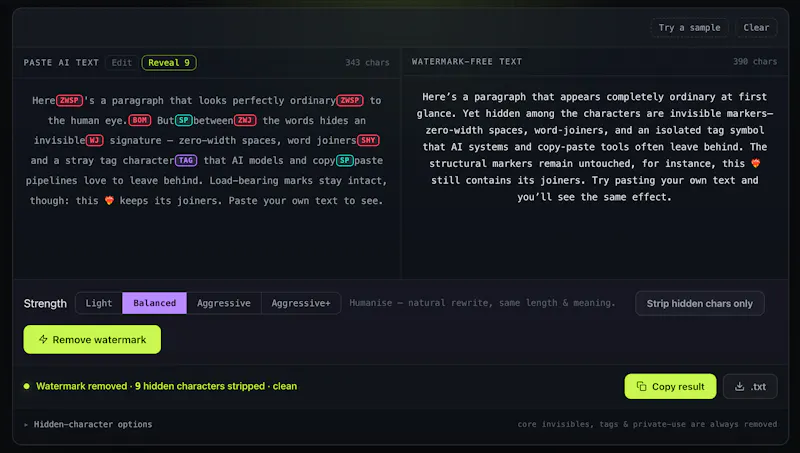Click the Remove watermark button

92,339
